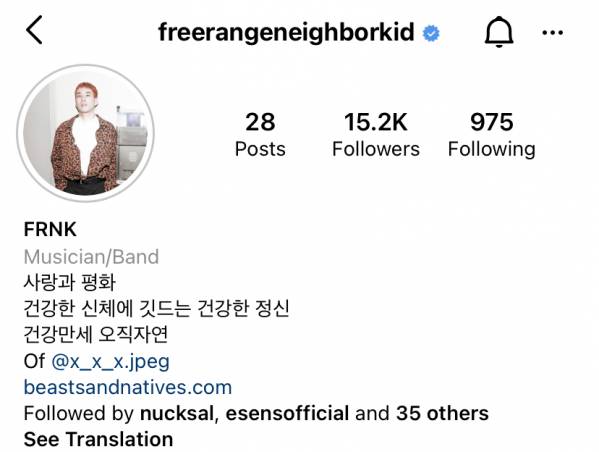Tap the Posts label text
The image size is (599, 452).
(x=260, y=149)
